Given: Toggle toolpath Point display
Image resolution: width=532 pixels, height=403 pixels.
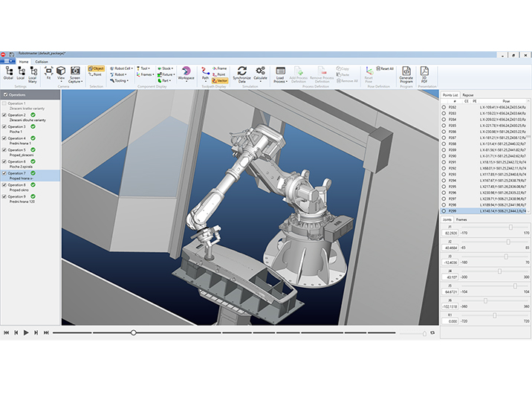Looking at the screenshot, I should tap(219, 74).
